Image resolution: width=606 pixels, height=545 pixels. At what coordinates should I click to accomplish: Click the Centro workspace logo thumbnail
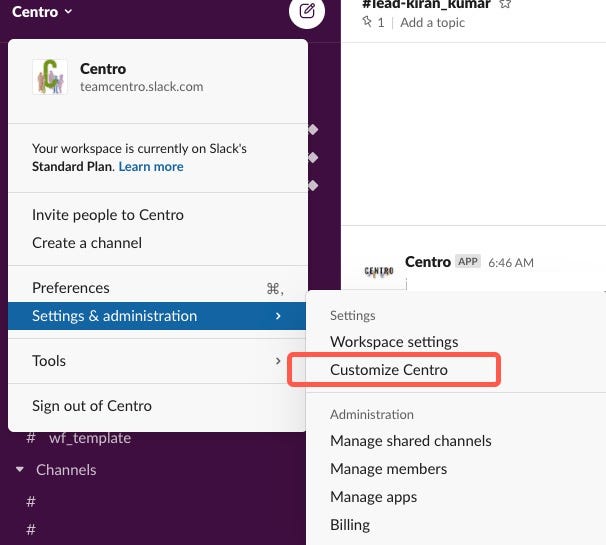50,77
